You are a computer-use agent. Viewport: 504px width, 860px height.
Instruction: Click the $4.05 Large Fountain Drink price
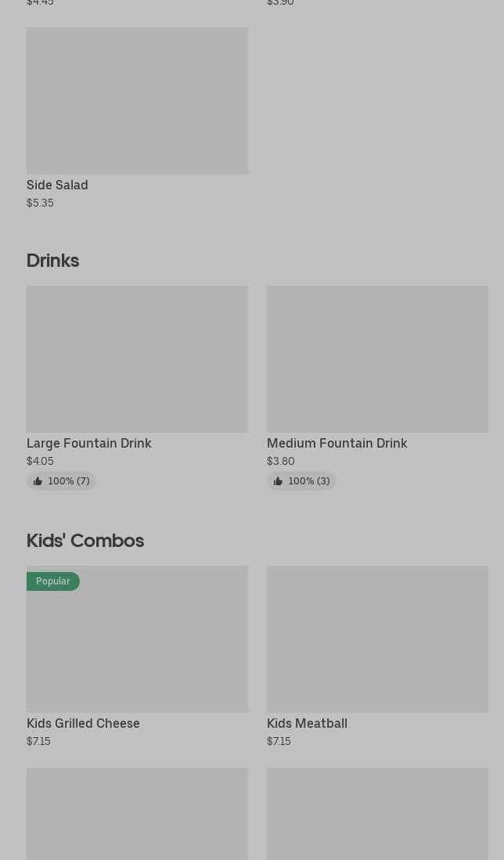coord(40,461)
